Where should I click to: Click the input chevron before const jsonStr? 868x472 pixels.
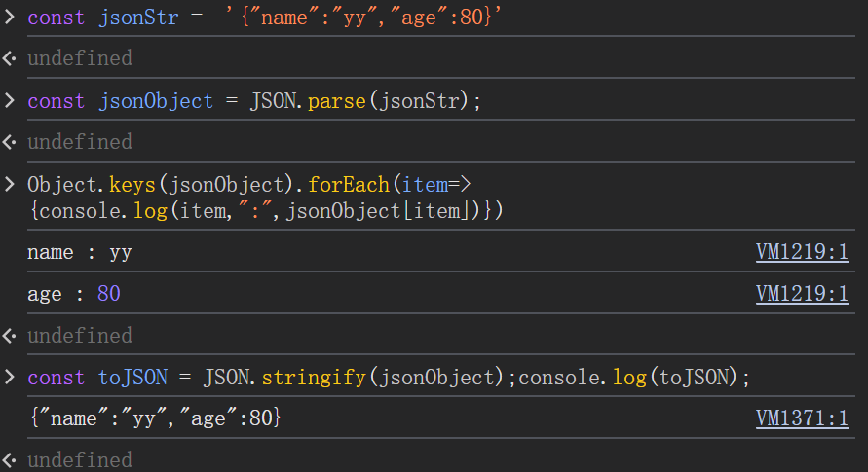[10, 17]
